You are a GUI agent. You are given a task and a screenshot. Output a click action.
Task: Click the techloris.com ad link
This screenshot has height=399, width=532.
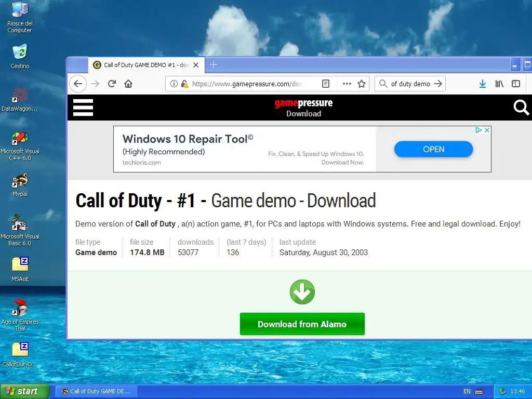[141, 163]
